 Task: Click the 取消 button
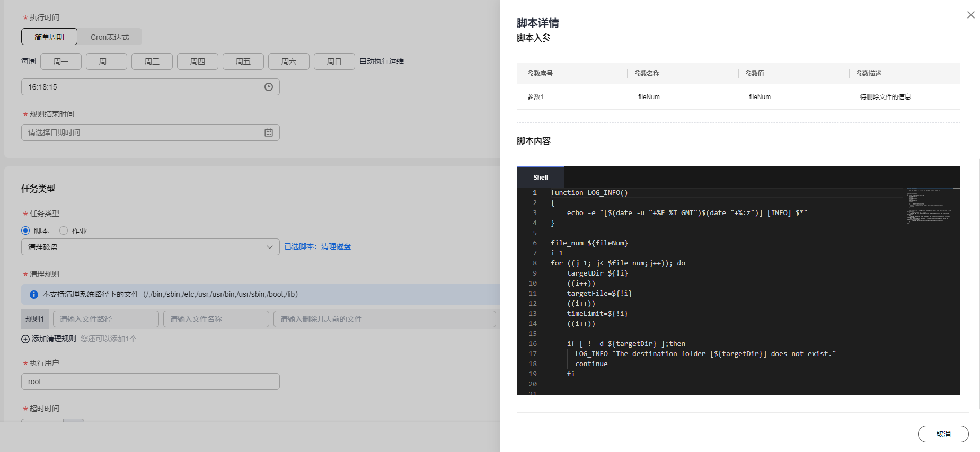click(943, 434)
